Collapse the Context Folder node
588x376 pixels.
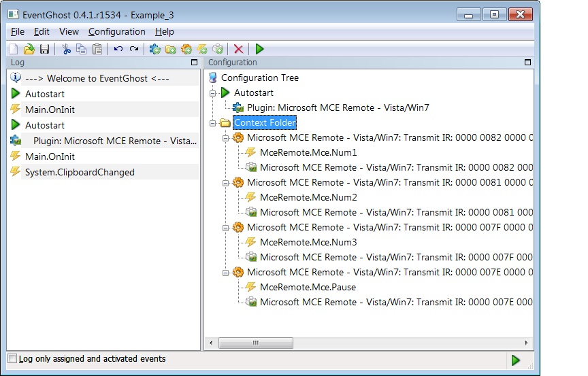pos(212,123)
